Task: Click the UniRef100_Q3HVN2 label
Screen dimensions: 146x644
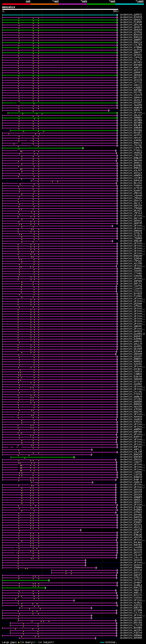Action: (131, 140)
